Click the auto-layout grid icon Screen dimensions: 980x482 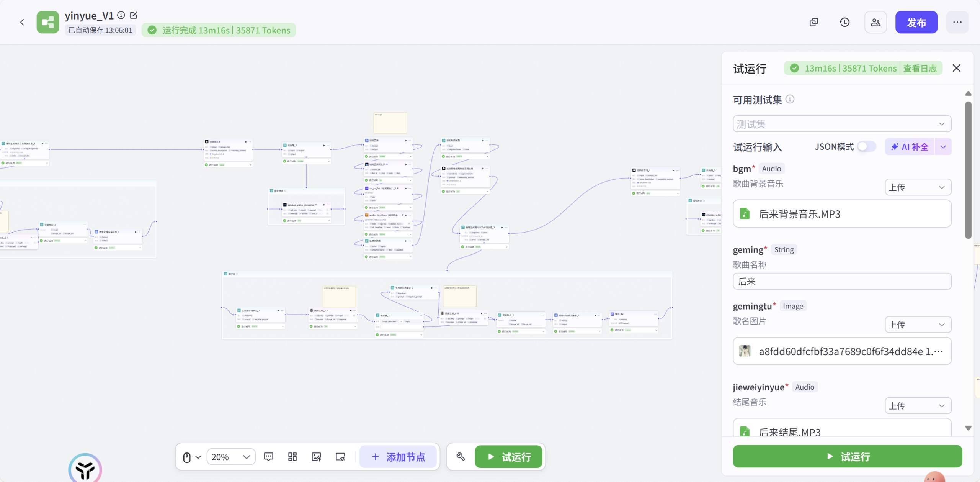pos(292,457)
